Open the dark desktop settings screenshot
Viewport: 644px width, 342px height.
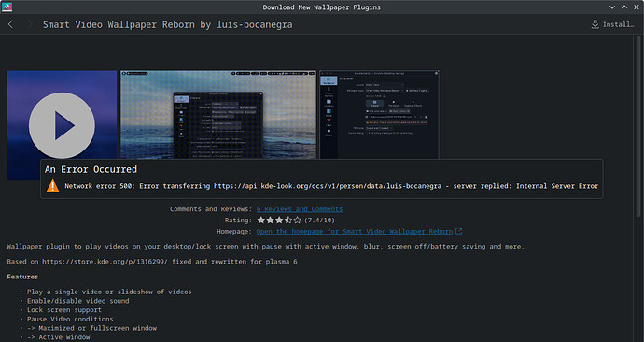coord(379,115)
